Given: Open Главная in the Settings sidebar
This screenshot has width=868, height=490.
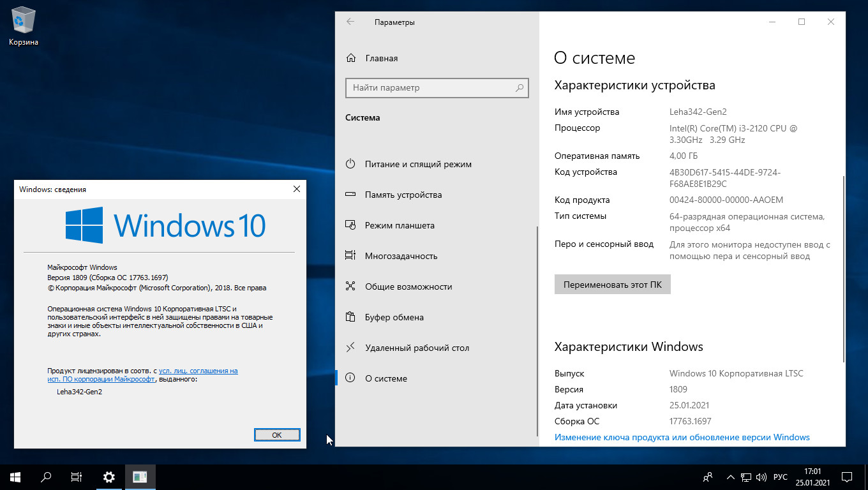Looking at the screenshot, I should pos(382,58).
